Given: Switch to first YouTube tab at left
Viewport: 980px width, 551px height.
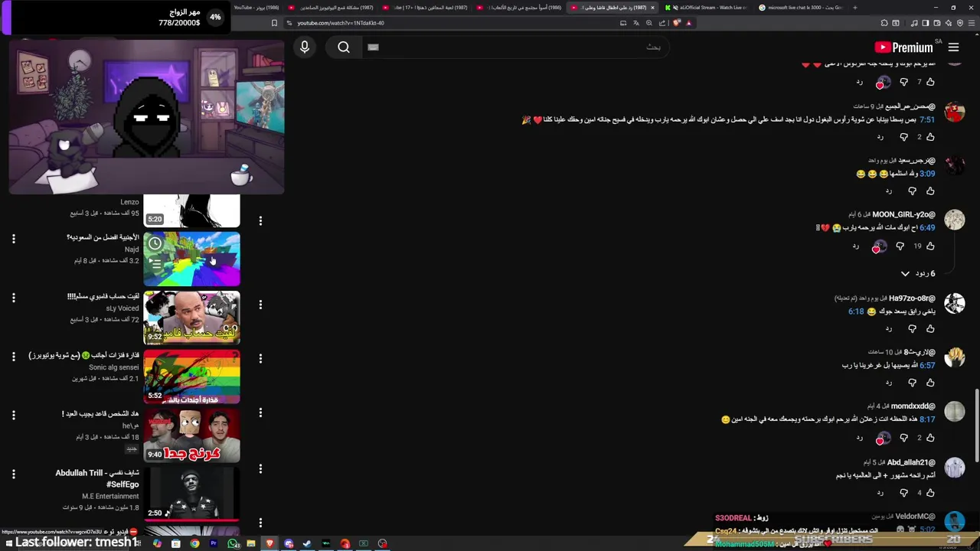Looking at the screenshot, I should (256, 8).
